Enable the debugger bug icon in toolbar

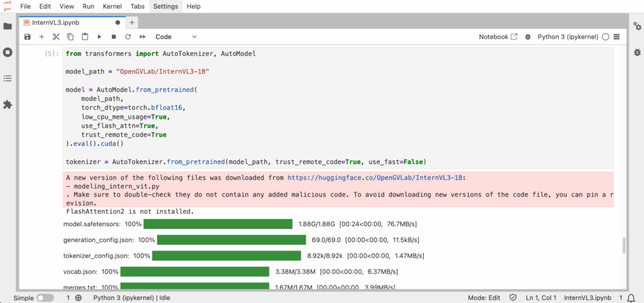pos(528,37)
